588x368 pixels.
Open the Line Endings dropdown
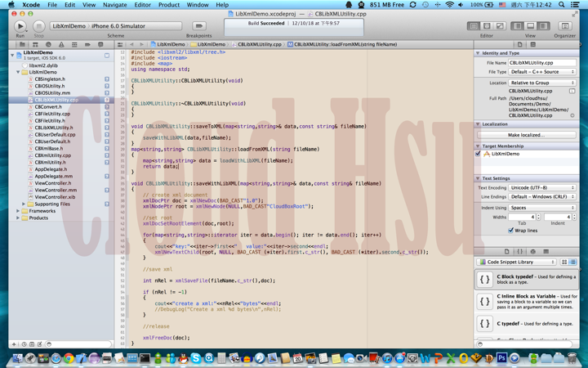(542, 197)
